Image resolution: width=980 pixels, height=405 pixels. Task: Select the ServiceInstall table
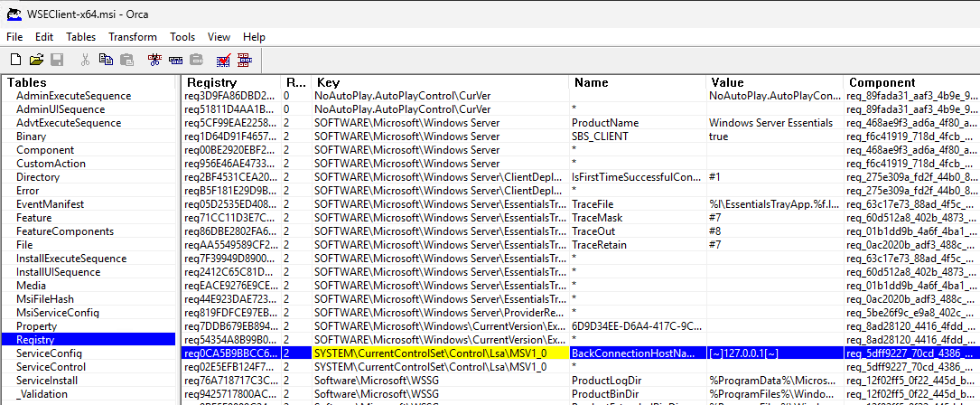click(47, 381)
